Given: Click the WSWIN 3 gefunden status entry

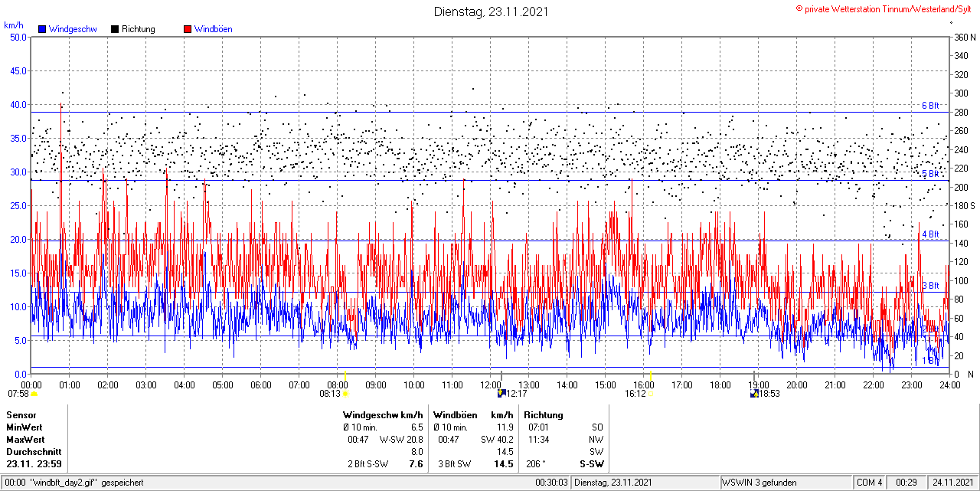Looking at the screenshot, I should (x=759, y=483).
